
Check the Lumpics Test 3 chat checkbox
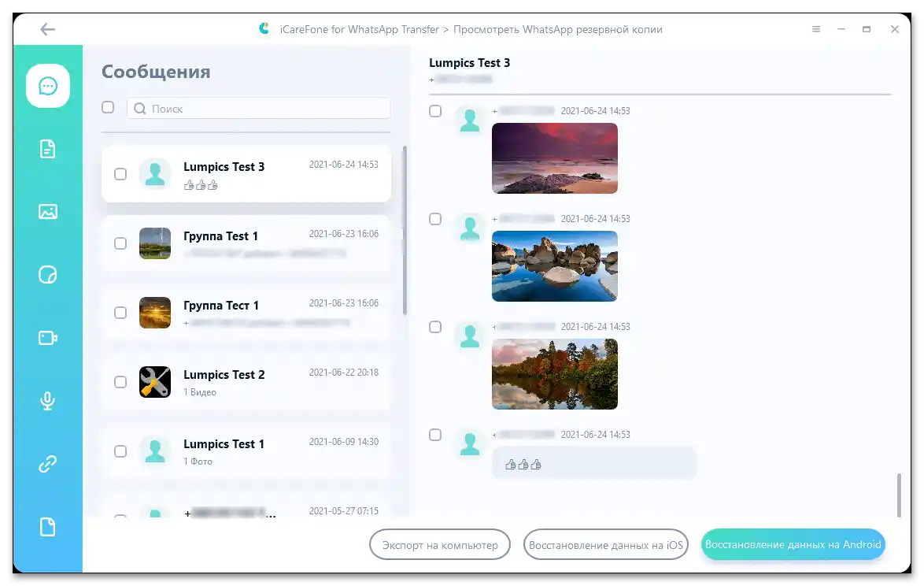[120, 174]
